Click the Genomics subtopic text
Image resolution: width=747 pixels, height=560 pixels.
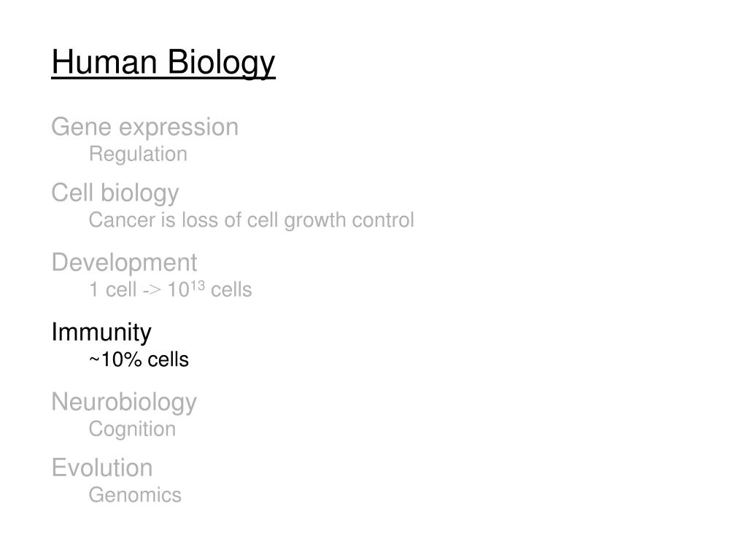(x=135, y=495)
